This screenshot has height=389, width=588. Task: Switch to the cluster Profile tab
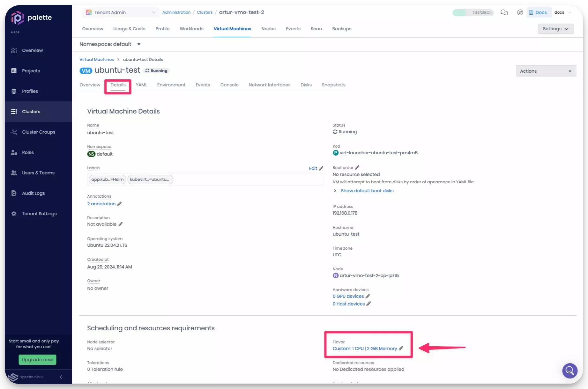coord(162,29)
